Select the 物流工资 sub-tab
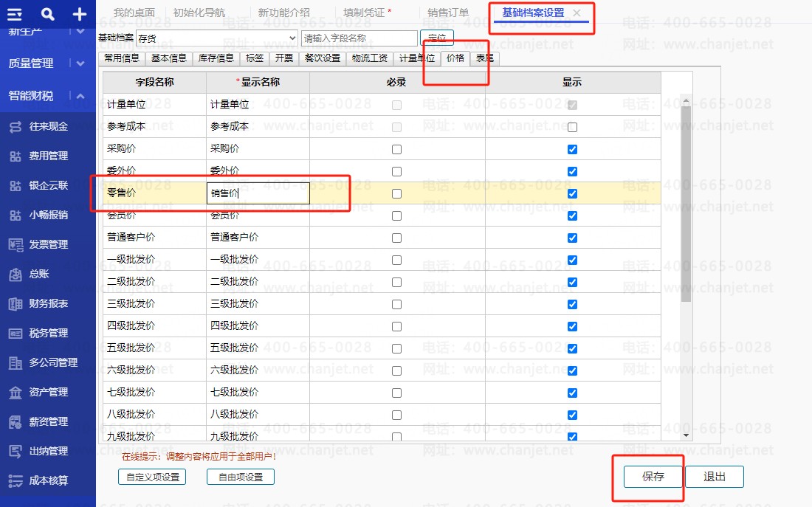The image size is (812, 507). 370,58
